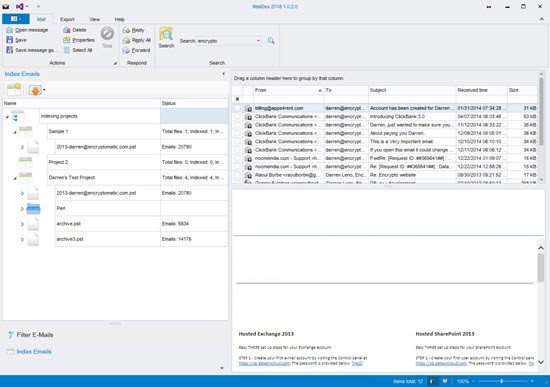Sort emails by the Size column
This screenshot has width=550, height=387.
522,90
